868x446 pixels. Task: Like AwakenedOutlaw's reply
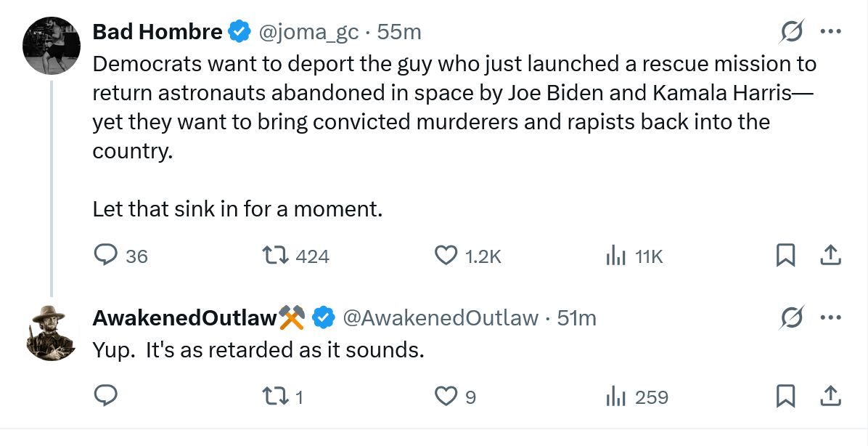point(445,397)
